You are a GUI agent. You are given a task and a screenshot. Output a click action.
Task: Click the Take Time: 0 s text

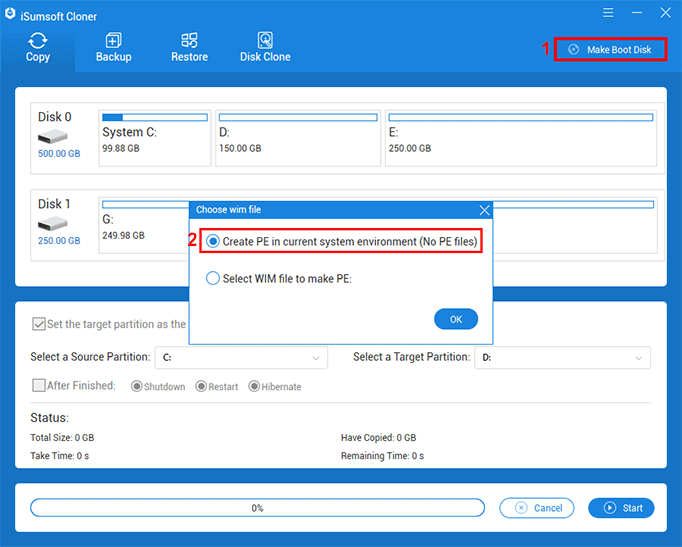click(60, 456)
